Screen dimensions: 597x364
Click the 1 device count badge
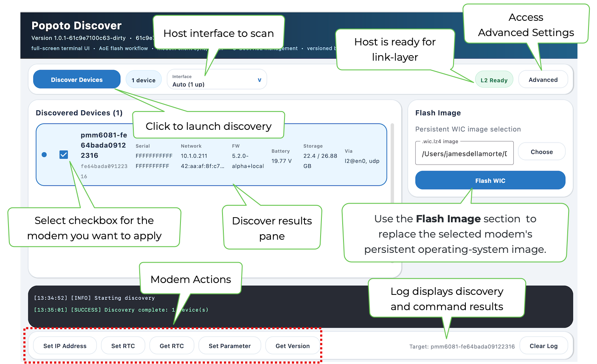tap(144, 80)
